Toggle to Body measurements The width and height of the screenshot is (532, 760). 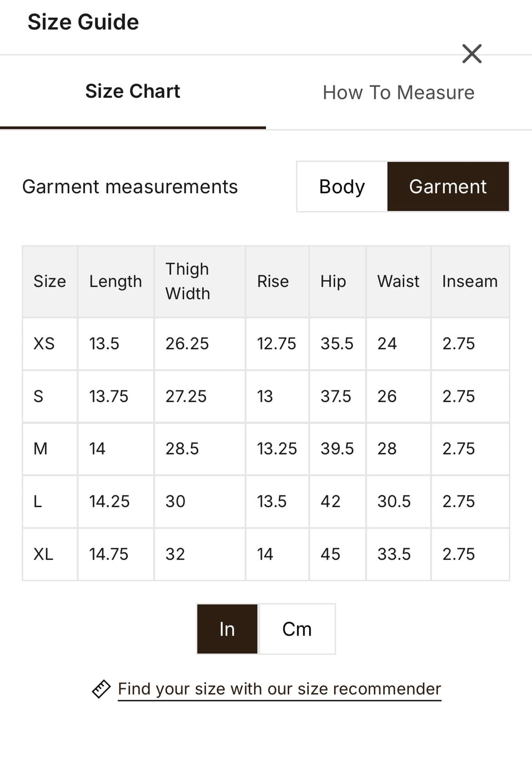342,187
